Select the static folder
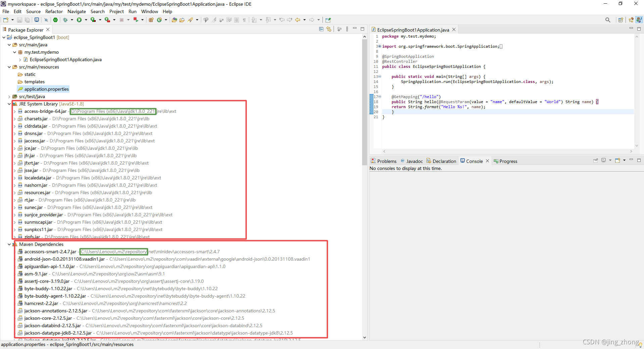 click(27, 74)
